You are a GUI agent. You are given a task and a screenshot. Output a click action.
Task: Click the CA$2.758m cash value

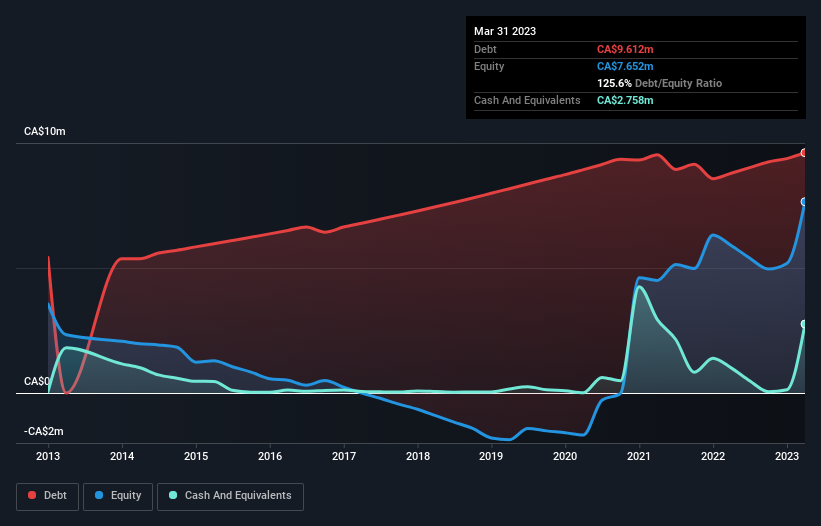[x=625, y=100]
